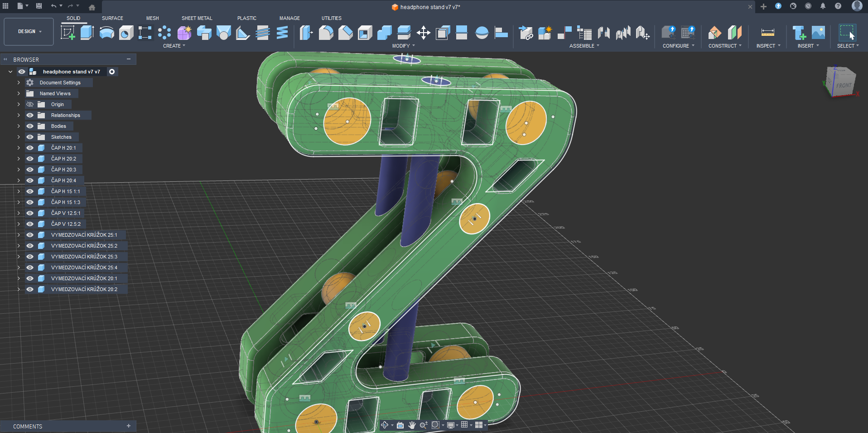868x433 pixels.
Task: Select the Move/Copy tool
Action: [x=423, y=33]
